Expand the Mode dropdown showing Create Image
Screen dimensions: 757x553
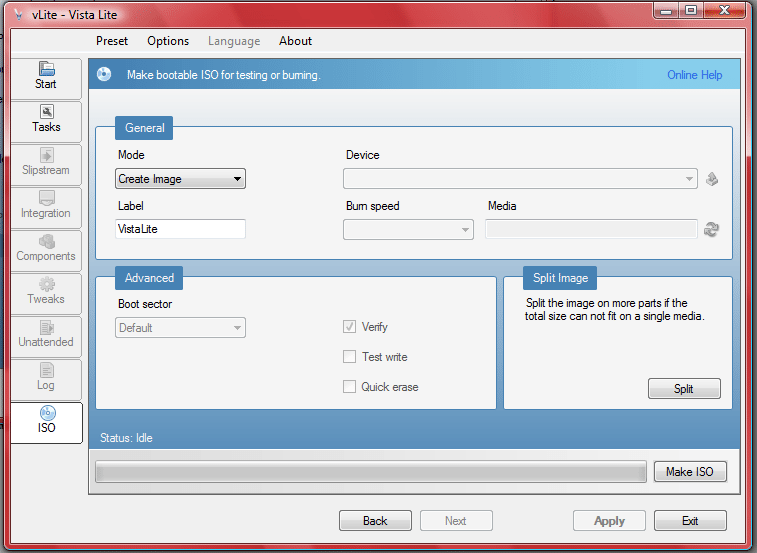(x=181, y=179)
